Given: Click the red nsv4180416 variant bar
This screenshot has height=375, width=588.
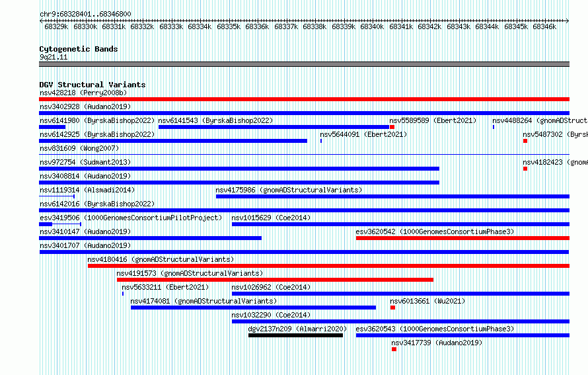Looking at the screenshot, I should [328, 266].
